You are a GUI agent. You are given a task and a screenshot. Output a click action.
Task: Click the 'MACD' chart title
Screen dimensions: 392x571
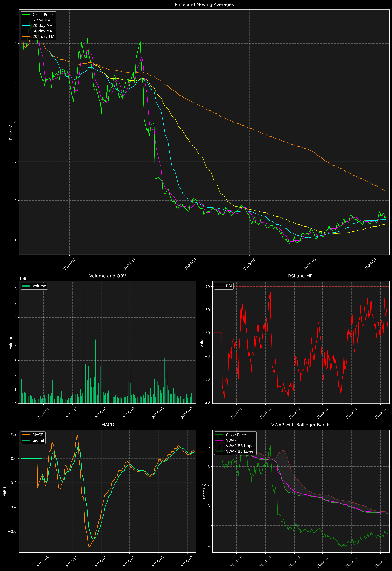click(x=108, y=425)
